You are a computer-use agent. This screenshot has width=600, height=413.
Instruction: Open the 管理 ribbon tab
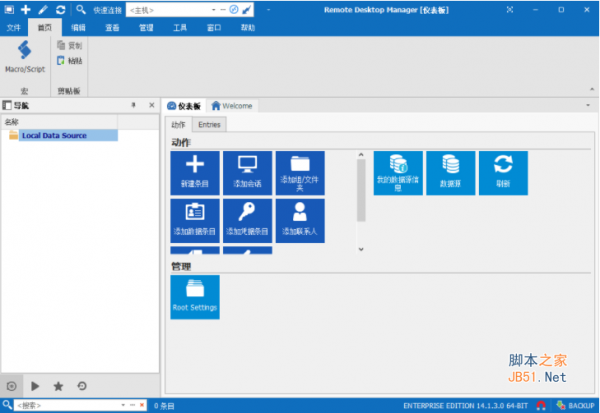146,28
